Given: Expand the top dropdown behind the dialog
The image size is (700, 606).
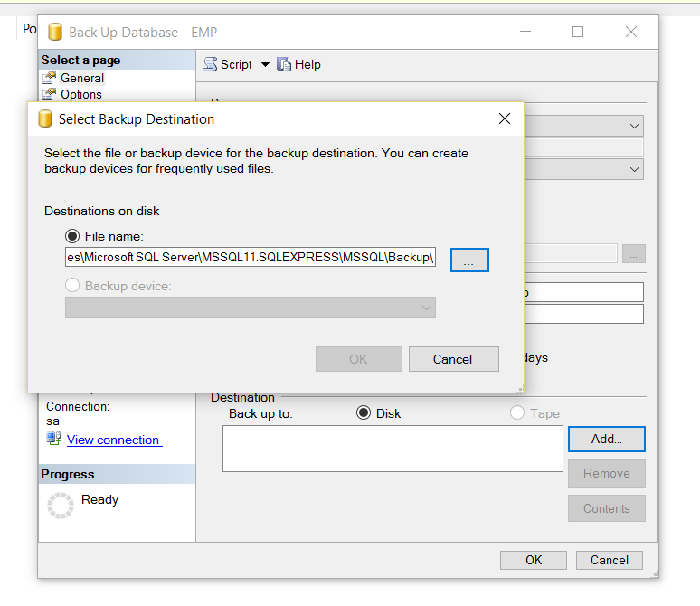Looking at the screenshot, I should point(634,127).
